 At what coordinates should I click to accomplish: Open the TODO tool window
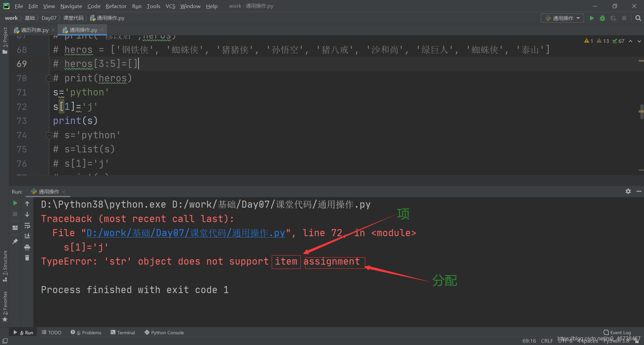51,332
